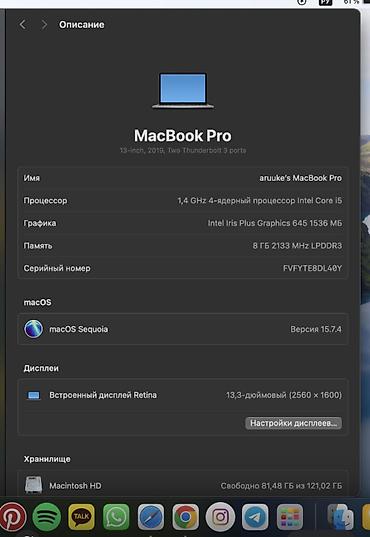Click the 'Версия 15.7.4' version text
370x537 pixels.
316,329
